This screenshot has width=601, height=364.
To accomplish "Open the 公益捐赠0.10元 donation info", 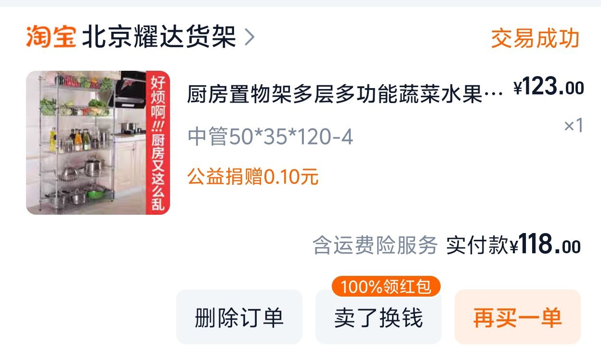I will 253,177.
